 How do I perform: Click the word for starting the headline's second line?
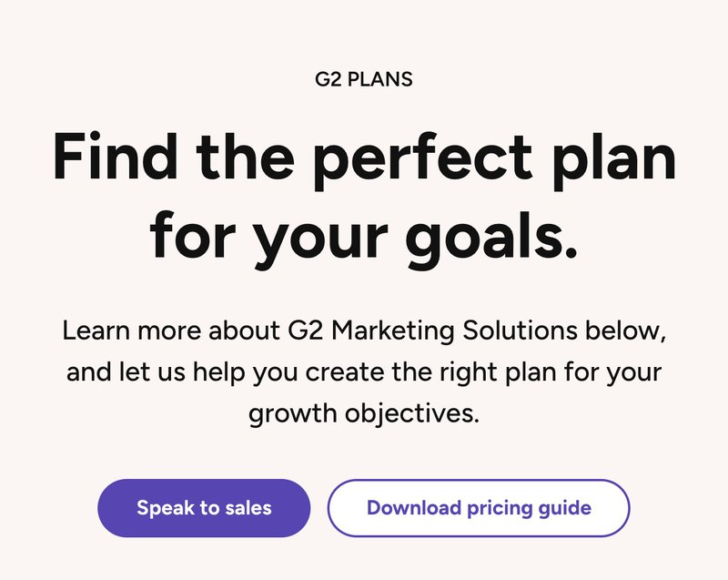(x=192, y=234)
